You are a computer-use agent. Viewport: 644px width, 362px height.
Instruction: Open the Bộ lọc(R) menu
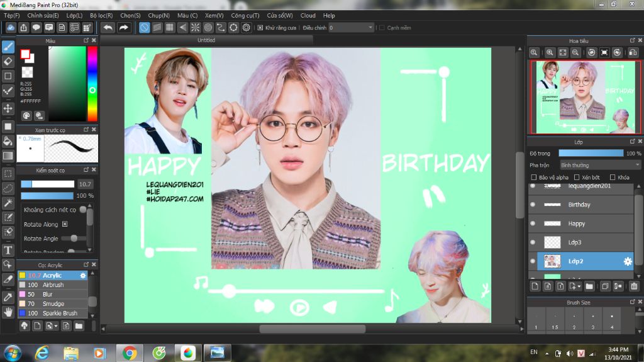coord(101,15)
